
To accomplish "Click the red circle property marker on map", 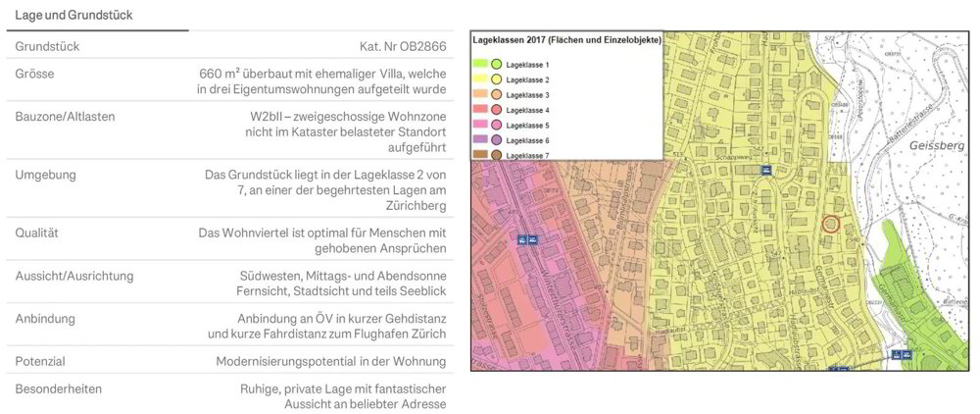I will pos(829,224).
